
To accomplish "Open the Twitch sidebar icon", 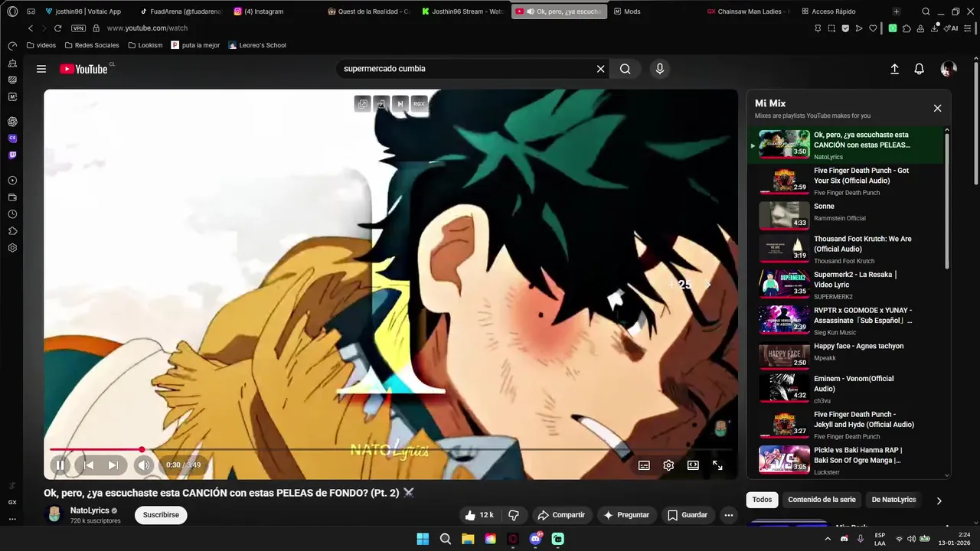I will pos(12,155).
